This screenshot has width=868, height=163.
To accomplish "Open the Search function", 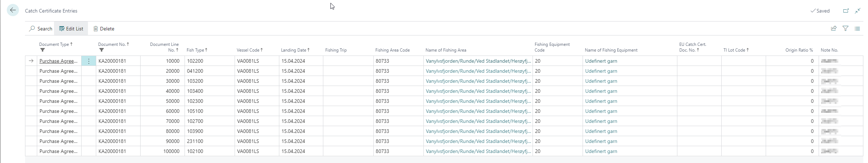I will click(x=41, y=29).
